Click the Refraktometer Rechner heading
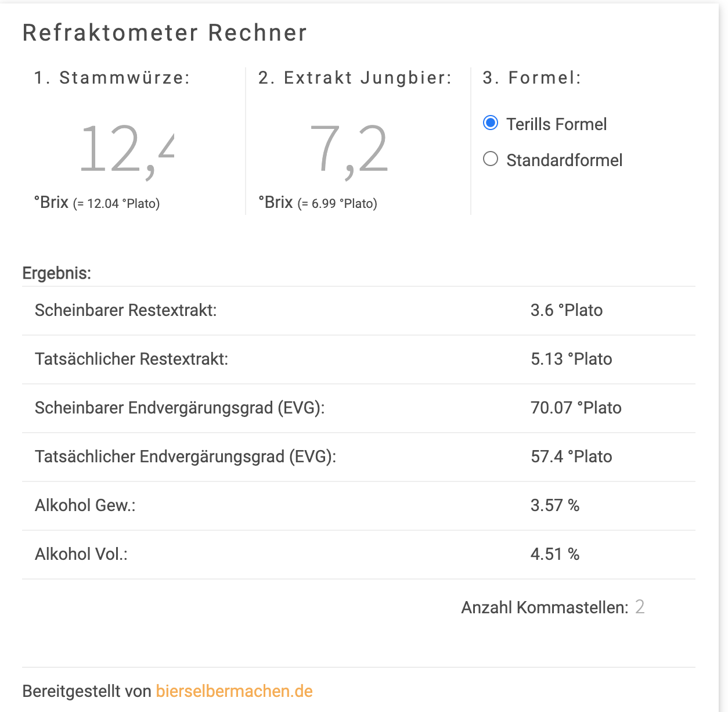 [x=164, y=33]
